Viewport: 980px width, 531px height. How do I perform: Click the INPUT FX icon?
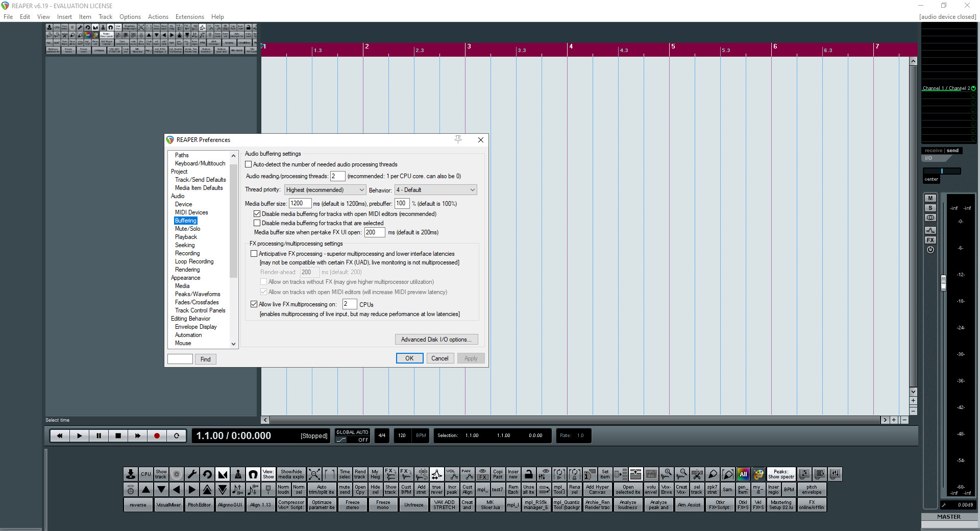tap(651, 474)
